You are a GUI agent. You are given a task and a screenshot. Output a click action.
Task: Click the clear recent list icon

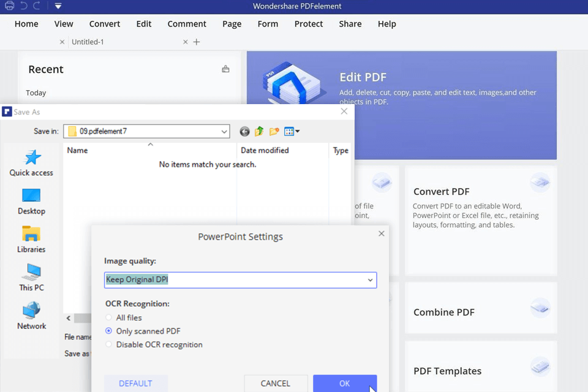(225, 69)
